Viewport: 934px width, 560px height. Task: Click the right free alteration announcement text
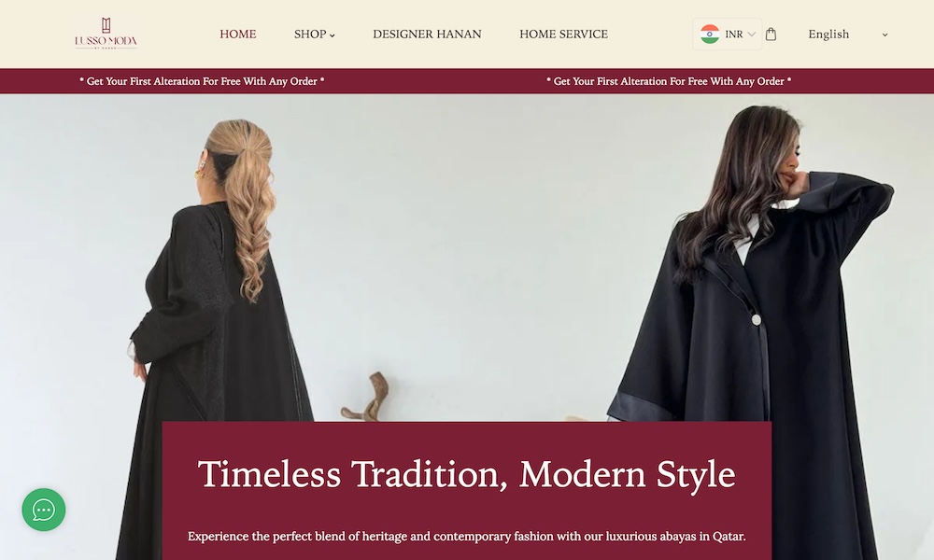click(669, 81)
